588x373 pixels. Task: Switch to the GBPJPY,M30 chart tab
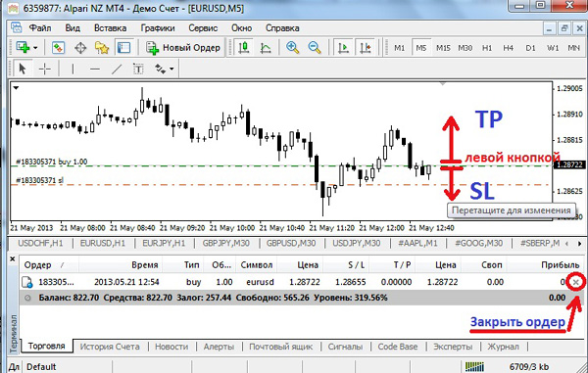(226, 244)
